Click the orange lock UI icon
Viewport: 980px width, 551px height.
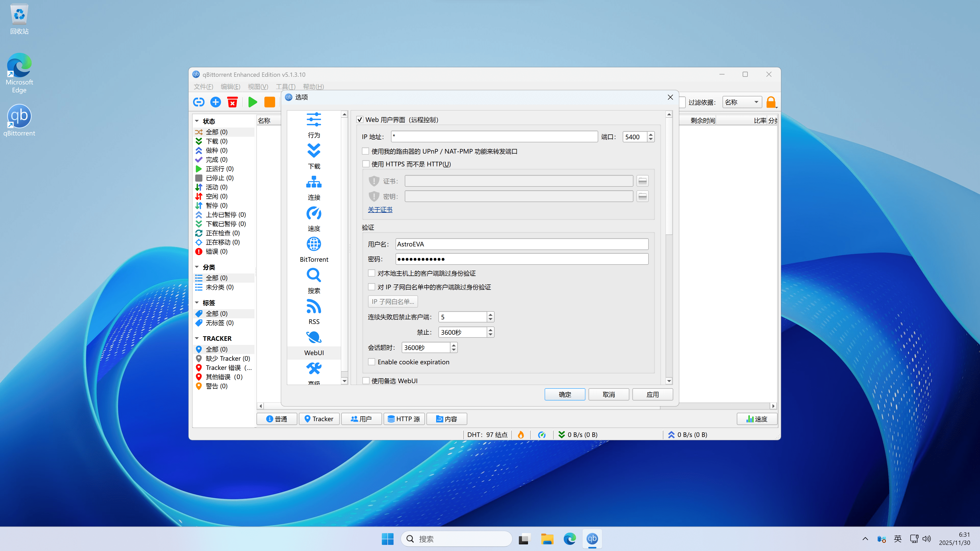(771, 102)
